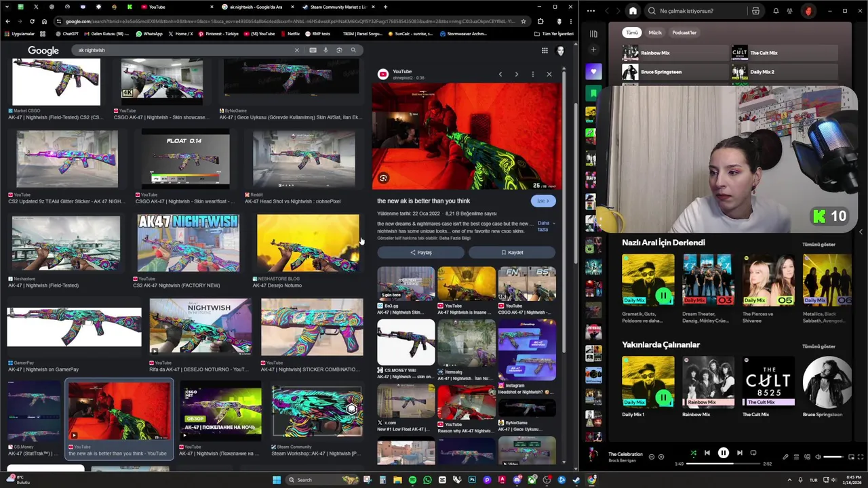The width and height of the screenshot is (868, 488).
Task: Expand Spotify Your Library sidebar
Action: pos(593,33)
